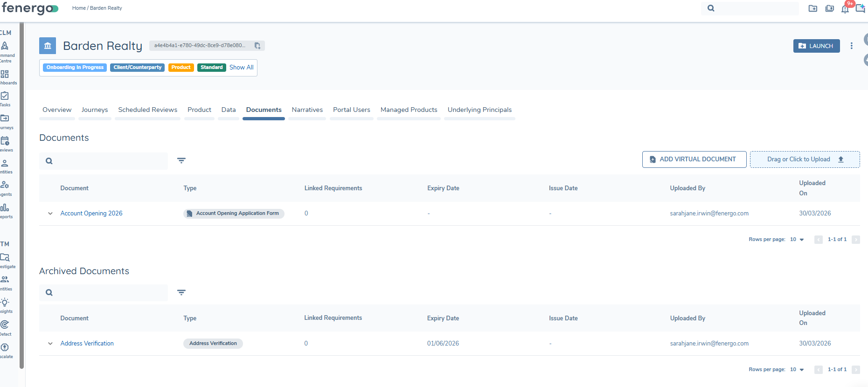Switch to the Data tab
Screen dimensions: 868x387
229,110
